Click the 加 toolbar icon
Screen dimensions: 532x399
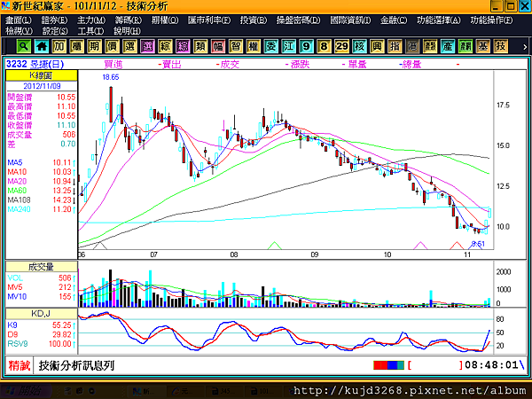[59, 46]
